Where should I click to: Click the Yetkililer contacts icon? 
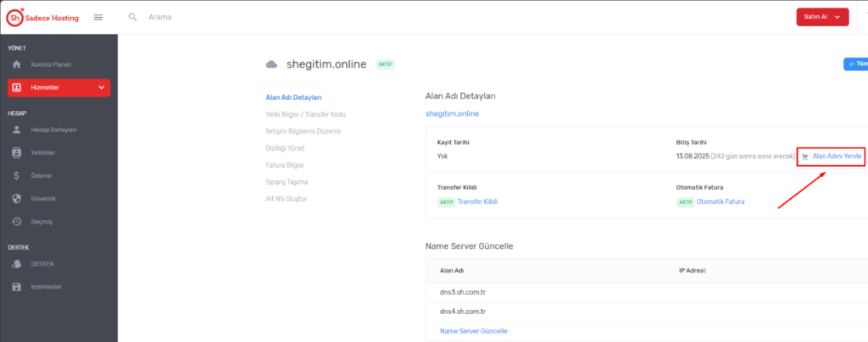coord(17,152)
